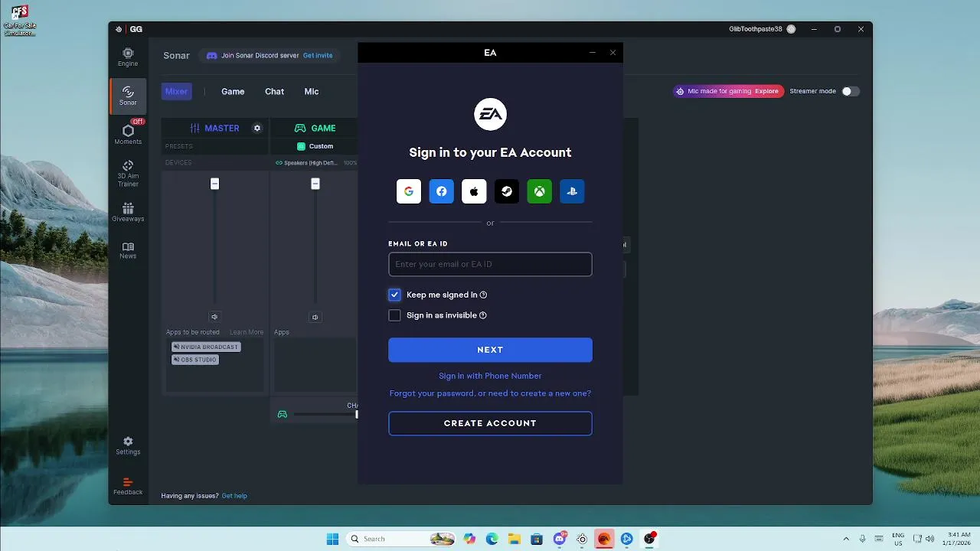
Task: Sign in with the Xbox icon
Action: 540,191
